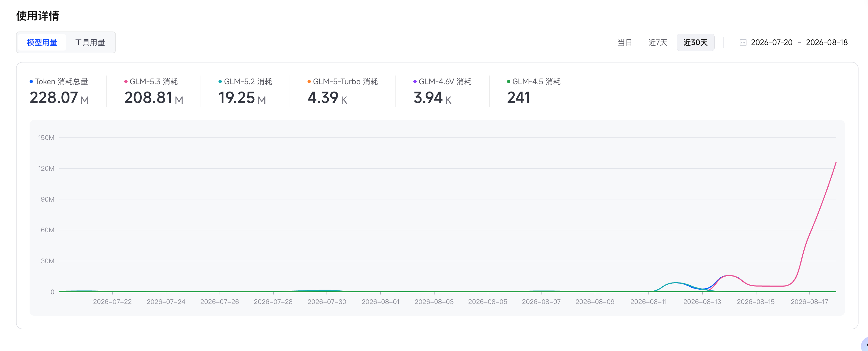868x351 pixels.
Task: Edit the start date 2026-07-20
Action: [x=772, y=42]
